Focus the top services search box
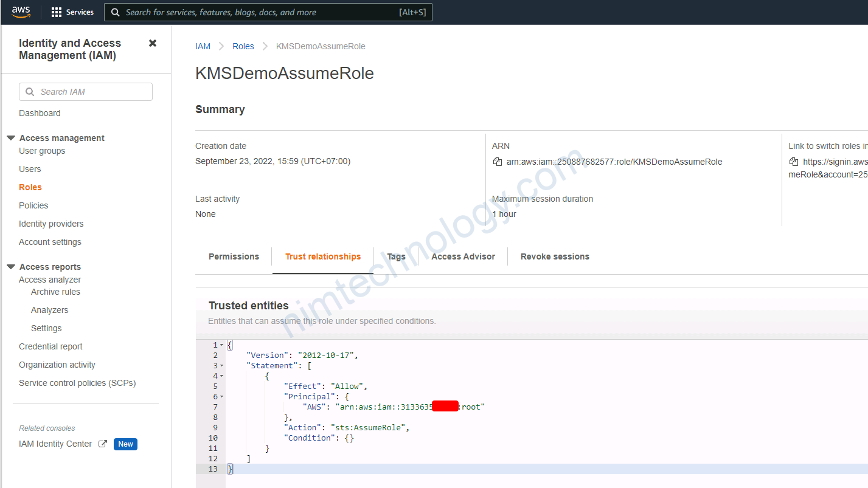 tap(268, 12)
